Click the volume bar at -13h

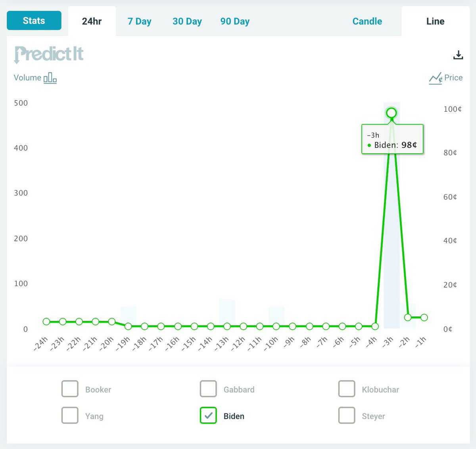pyautogui.click(x=227, y=314)
